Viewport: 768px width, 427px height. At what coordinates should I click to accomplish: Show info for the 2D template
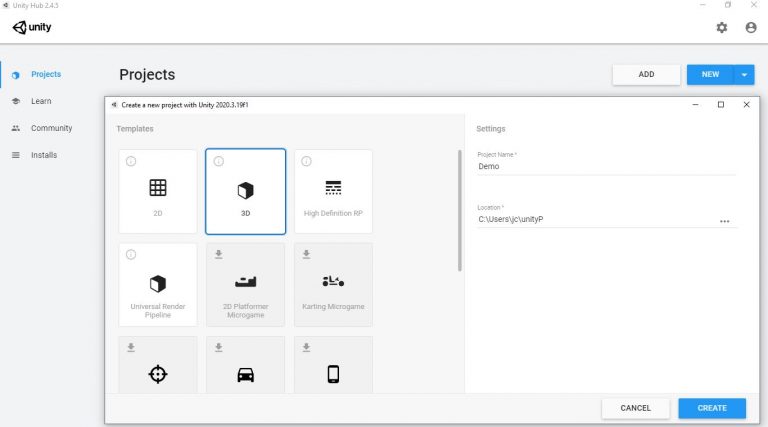coord(131,161)
